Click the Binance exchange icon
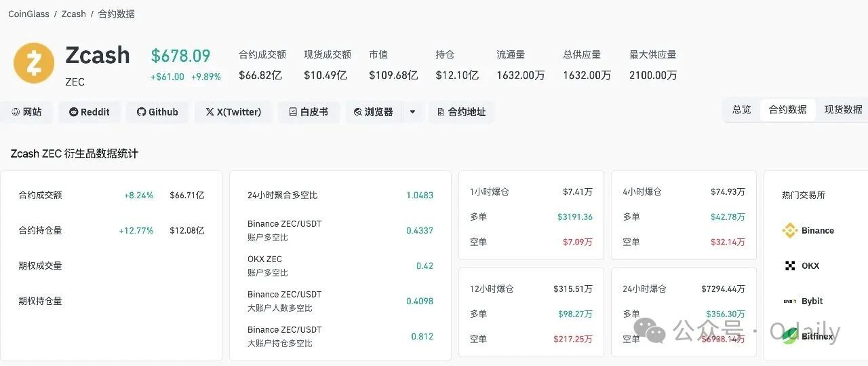The width and height of the screenshot is (868, 366). [790, 231]
